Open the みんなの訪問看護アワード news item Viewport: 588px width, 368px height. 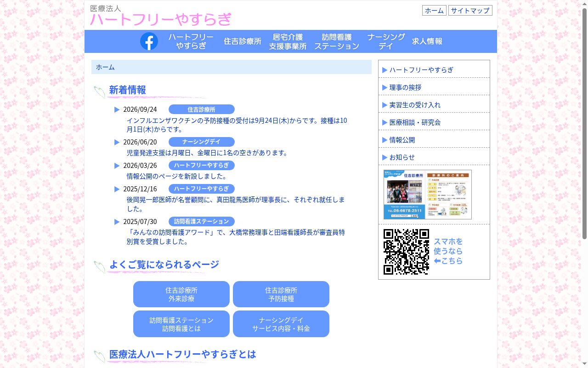coord(236,237)
